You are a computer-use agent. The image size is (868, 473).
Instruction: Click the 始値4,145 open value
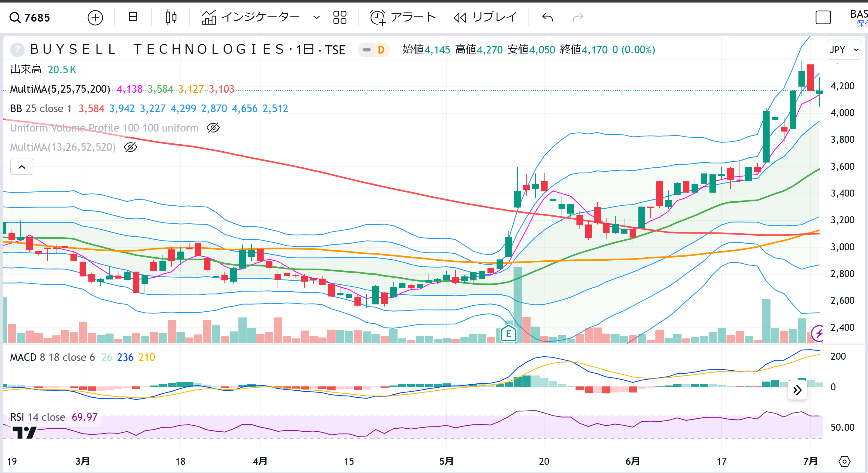tap(426, 50)
